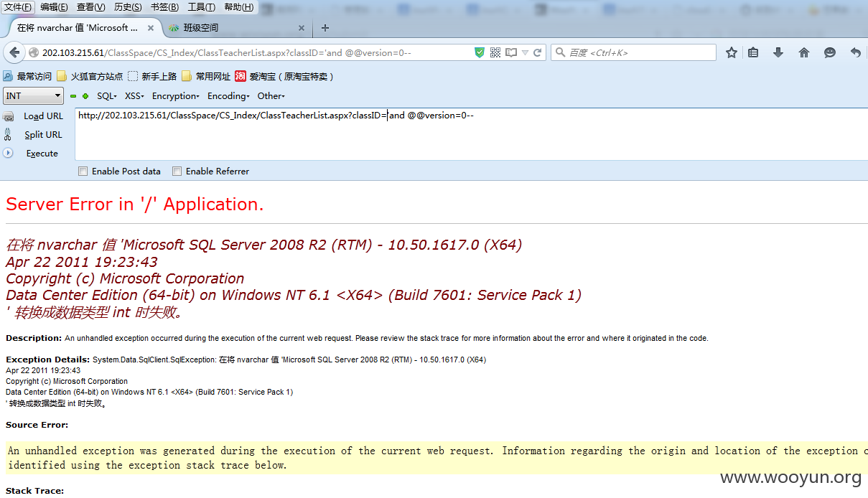Open the 常用网址 bookmark folder
Screen dimensions: 868x498
[x=206, y=76]
